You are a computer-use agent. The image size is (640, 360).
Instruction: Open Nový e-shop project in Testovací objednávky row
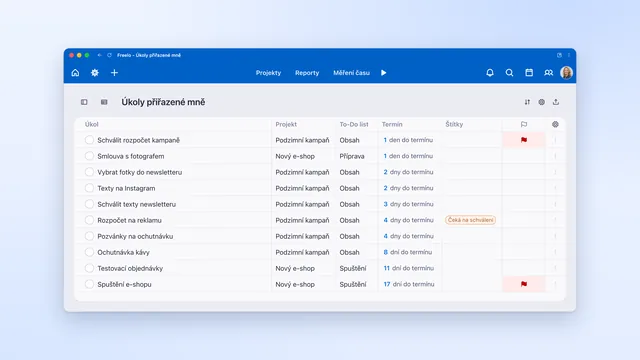coord(295,268)
